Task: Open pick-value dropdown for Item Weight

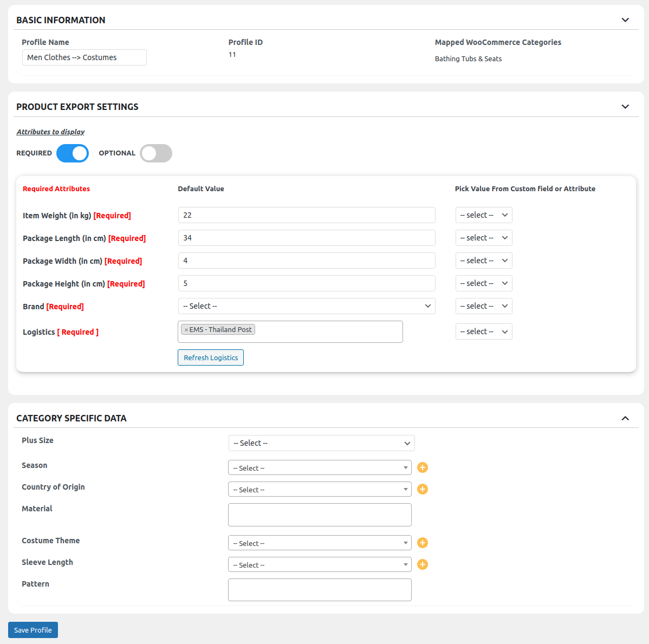Action: [x=483, y=214]
